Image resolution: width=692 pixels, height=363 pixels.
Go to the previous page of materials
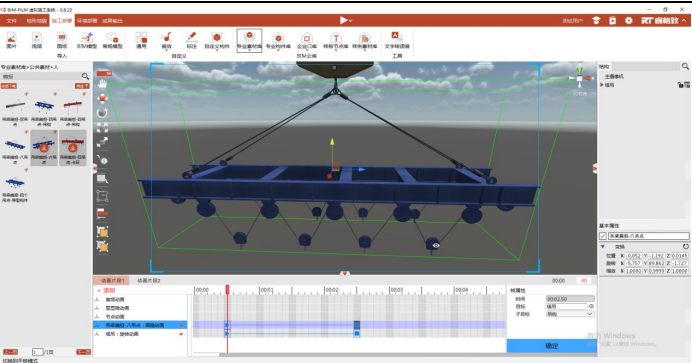pos(10,352)
